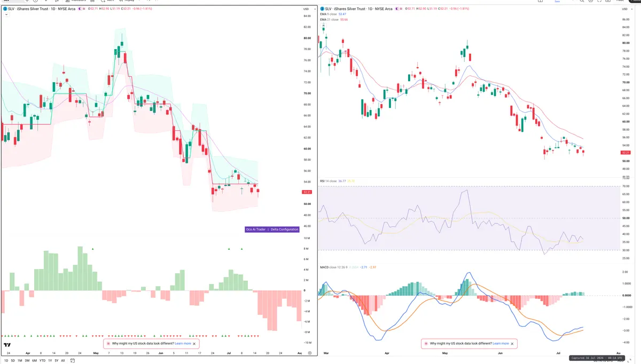The width and height of the screenshot is (641, 364).
Task: Select 5D time range
Action: tap(13, 360)
